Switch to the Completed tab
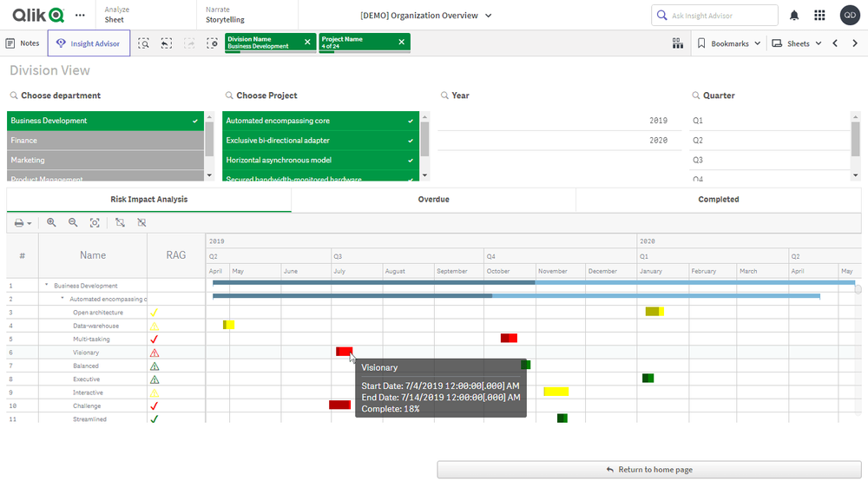Screen dimensions: 868x488 click(x=718, y=200)
